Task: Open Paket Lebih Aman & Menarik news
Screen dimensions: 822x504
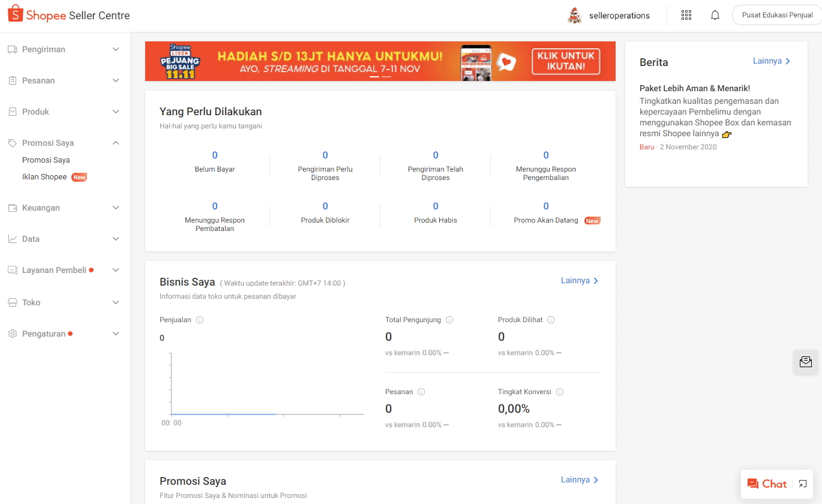Action: click(x=695, y=88)
